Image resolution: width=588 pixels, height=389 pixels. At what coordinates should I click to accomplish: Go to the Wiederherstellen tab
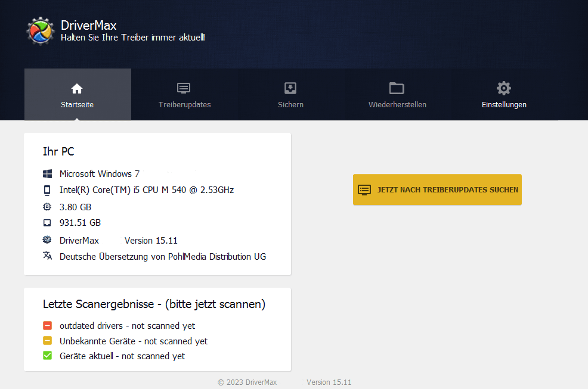397,95
